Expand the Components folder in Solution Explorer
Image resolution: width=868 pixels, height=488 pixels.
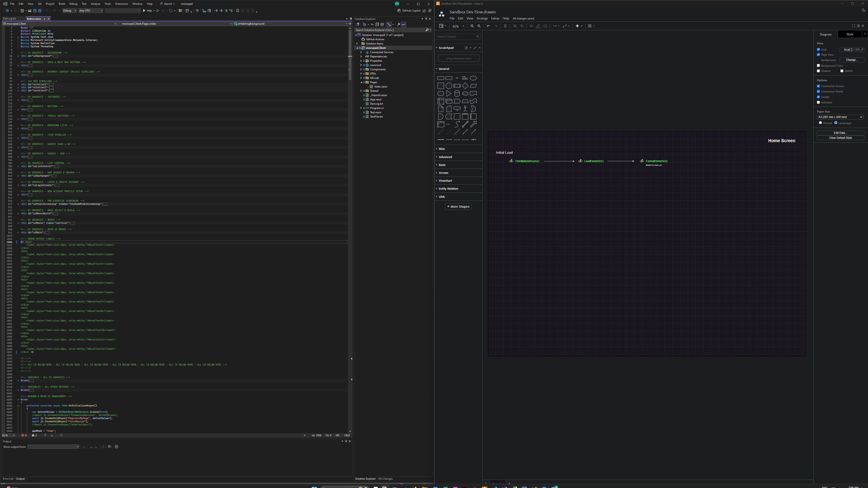[361, 69]
